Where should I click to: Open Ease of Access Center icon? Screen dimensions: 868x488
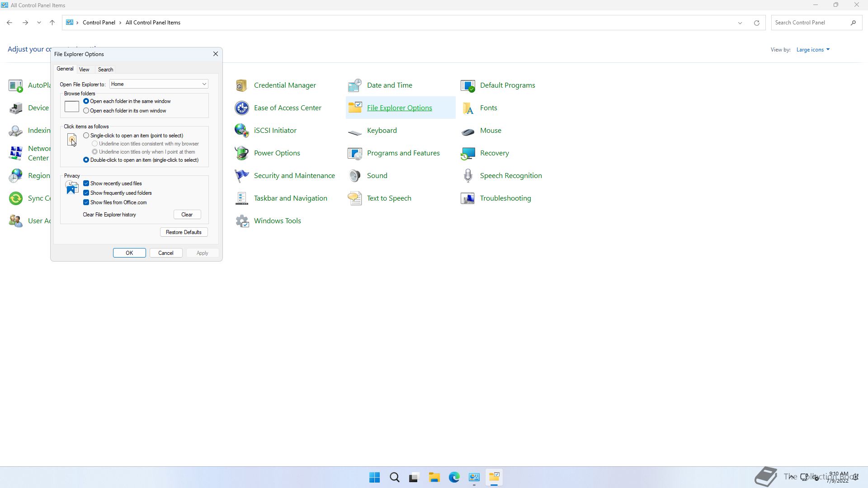[241, 108]
